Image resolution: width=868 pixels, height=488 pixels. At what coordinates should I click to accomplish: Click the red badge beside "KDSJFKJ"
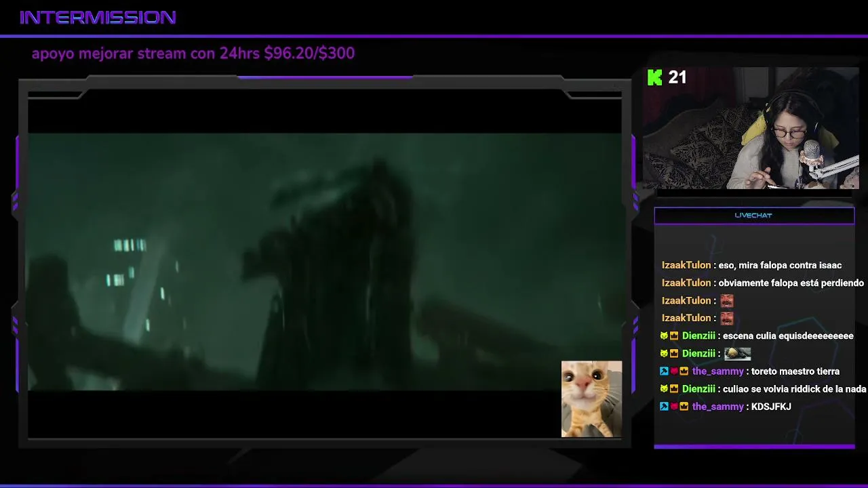click(x=674, y=407)
